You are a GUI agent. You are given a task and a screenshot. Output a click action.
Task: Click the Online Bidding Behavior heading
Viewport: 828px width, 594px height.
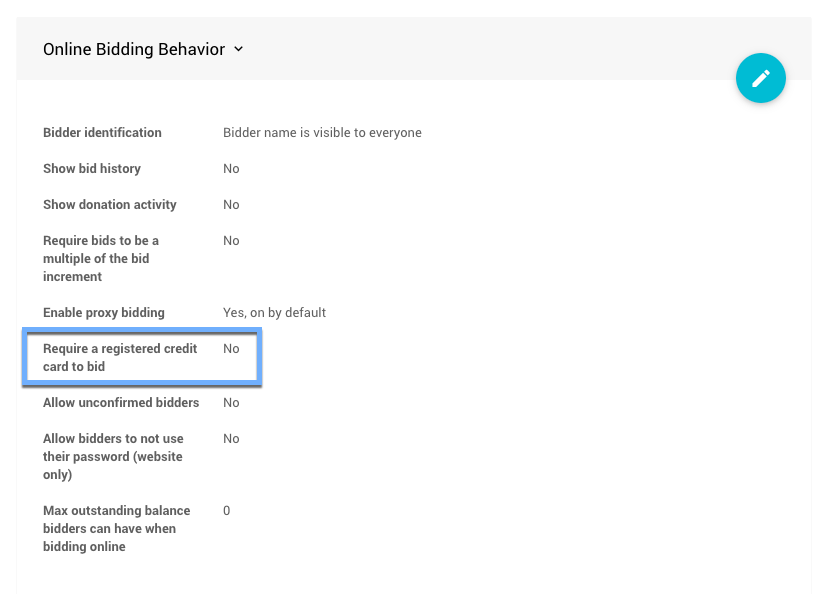(x=133, y=49)
